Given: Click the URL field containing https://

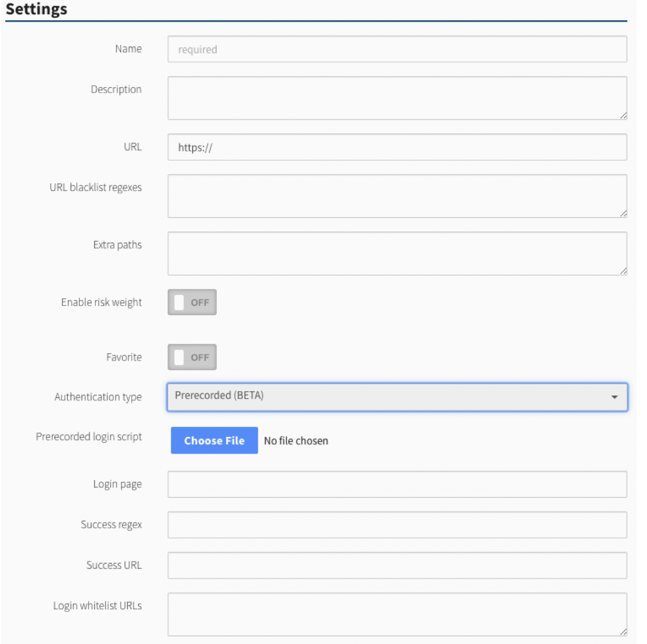Looking at the screenshot, I should click(x=397, y=147).
